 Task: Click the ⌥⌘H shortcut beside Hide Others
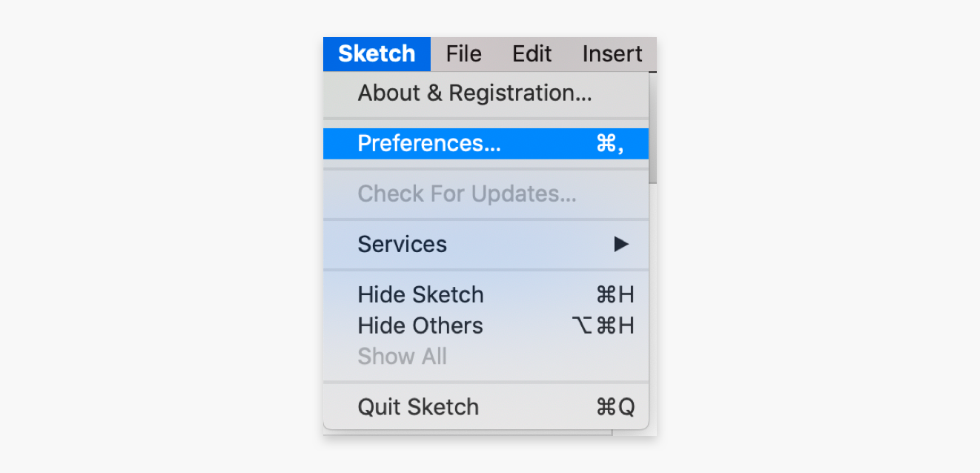click(x=603, y=325)
